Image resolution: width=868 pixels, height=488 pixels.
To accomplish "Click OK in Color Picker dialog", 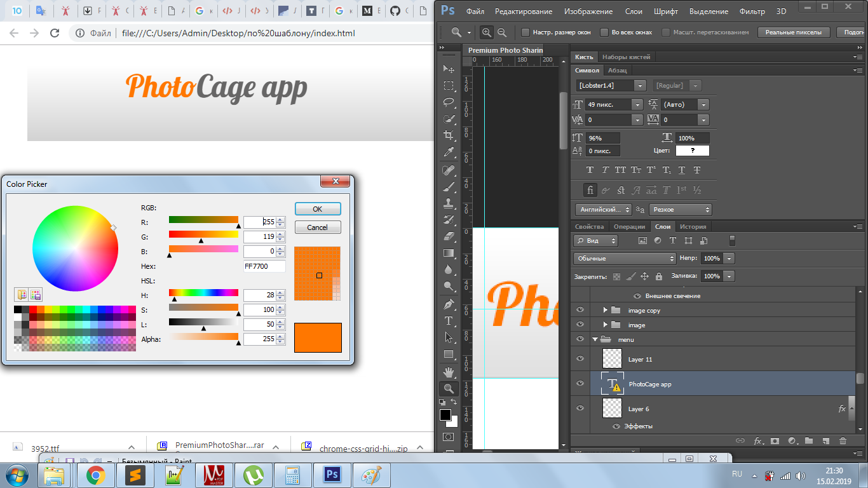I will (318, 209).
